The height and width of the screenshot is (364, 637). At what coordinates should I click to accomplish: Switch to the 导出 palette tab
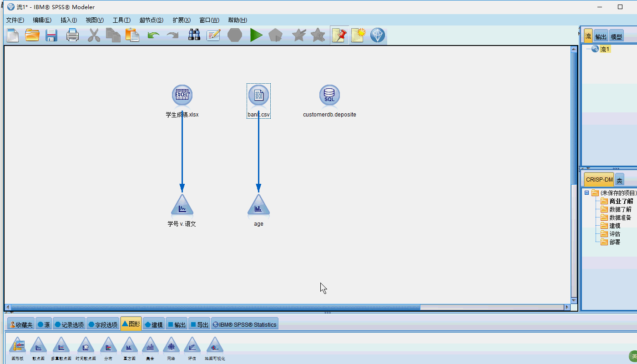tap(199, 324)
